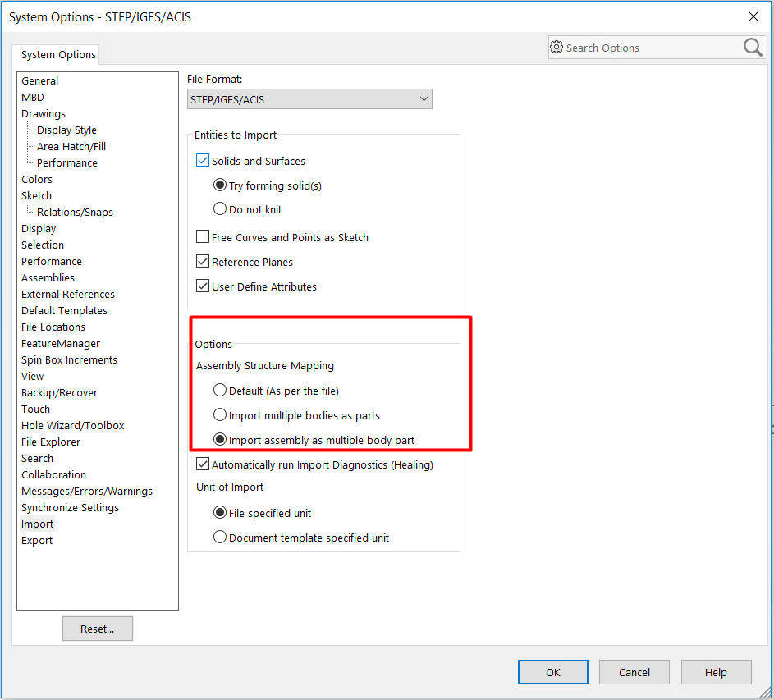
Task: Select Area Hatch/Fill item
Action: click(x=71, y=147)
